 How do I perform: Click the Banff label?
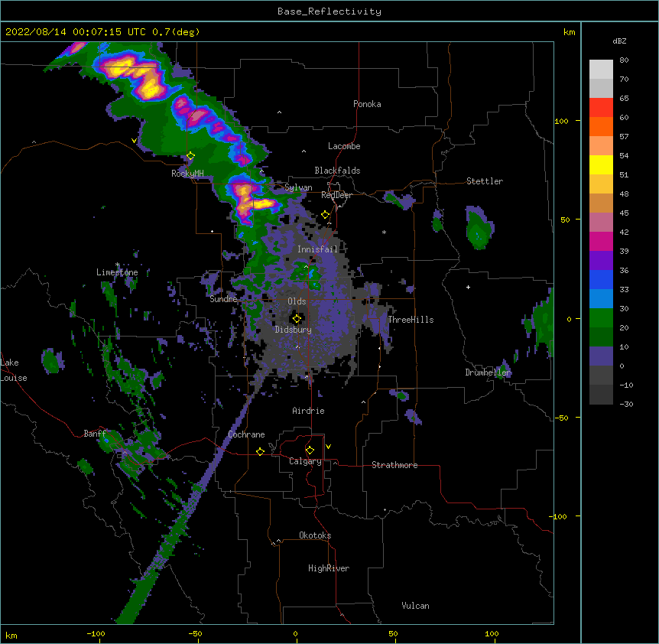point(95,434)
